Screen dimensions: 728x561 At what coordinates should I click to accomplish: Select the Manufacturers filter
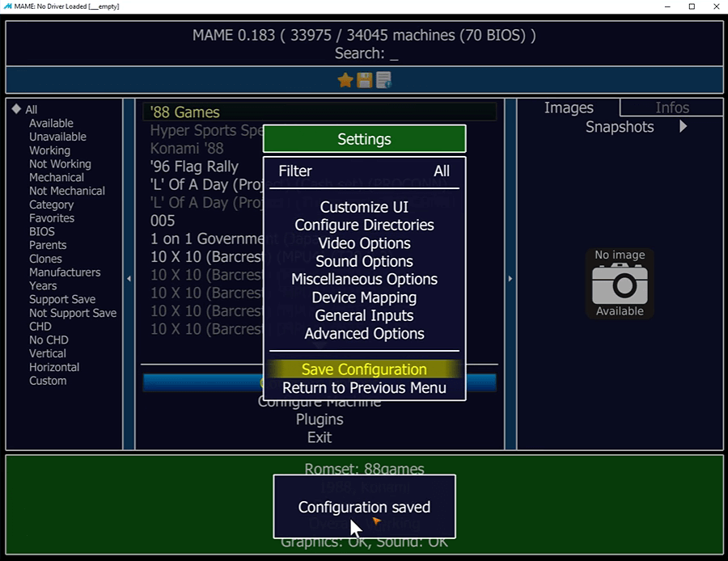(65, 272)
